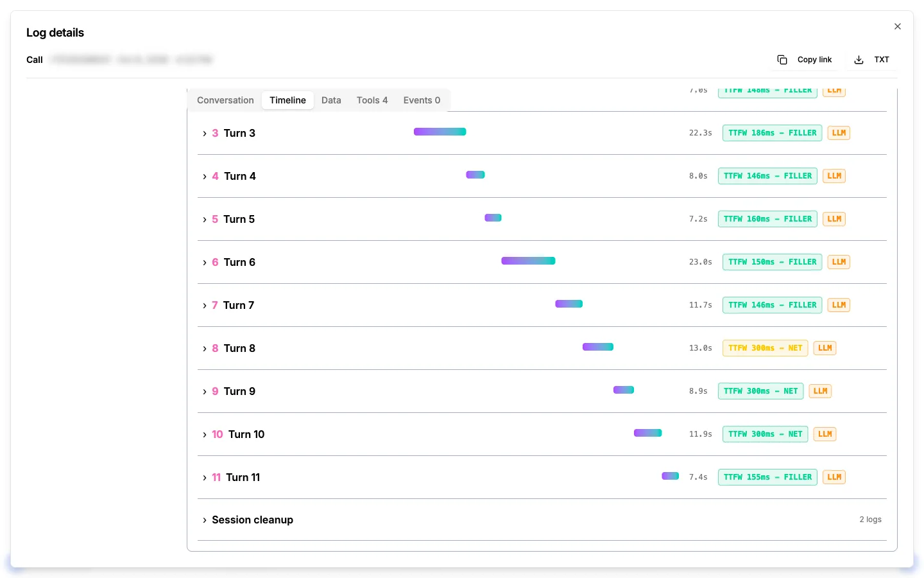Click the Turn 11 timeline bar

pos(671,476)
